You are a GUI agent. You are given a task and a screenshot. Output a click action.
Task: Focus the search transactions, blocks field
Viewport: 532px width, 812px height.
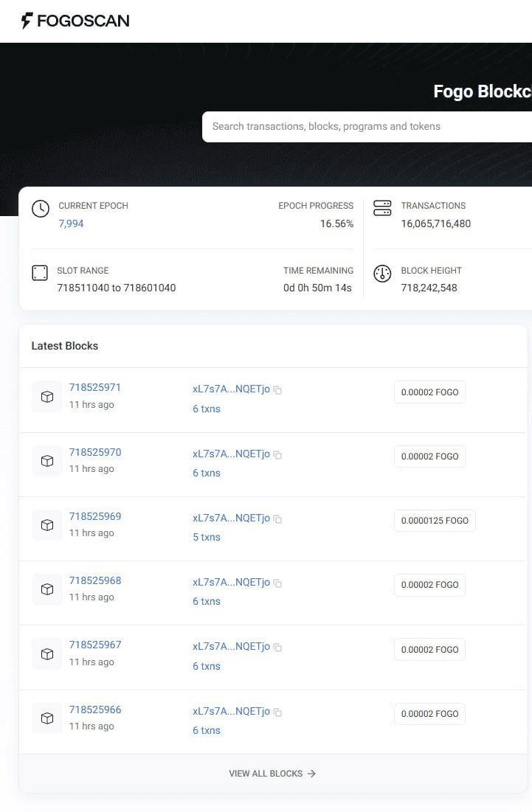[x=367, y=126]
